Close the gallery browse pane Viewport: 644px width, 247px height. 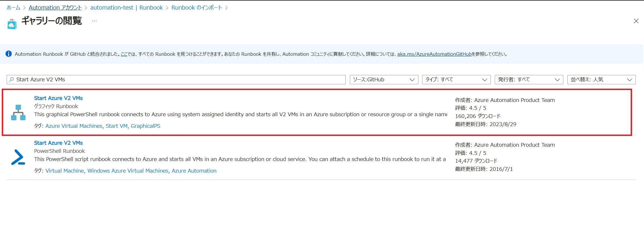pyautogui.click(x=636, y=21)
